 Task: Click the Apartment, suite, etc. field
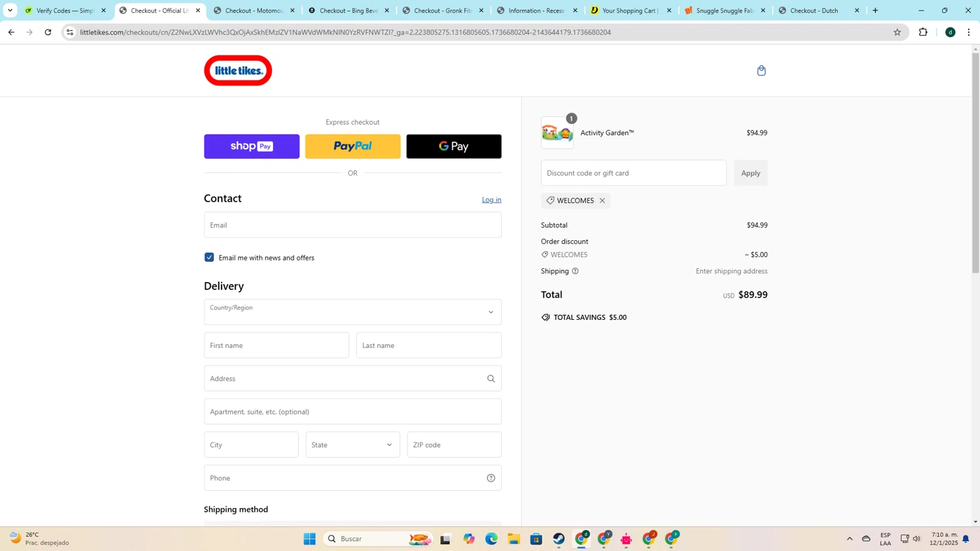coord(353,411)
